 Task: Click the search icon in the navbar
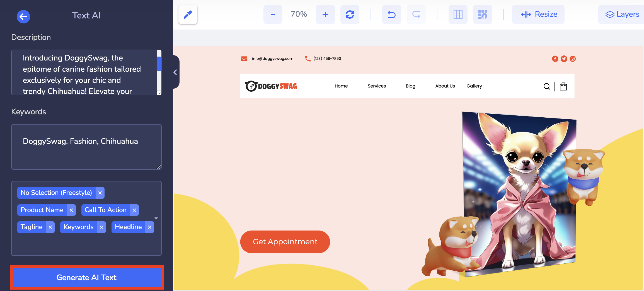tap(546, 86)
